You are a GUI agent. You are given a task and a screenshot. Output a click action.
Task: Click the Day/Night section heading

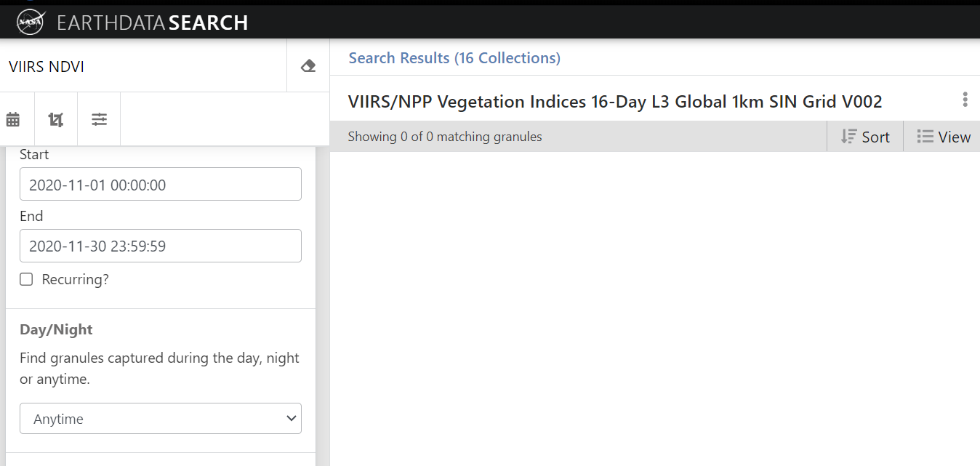click(56, 329)
